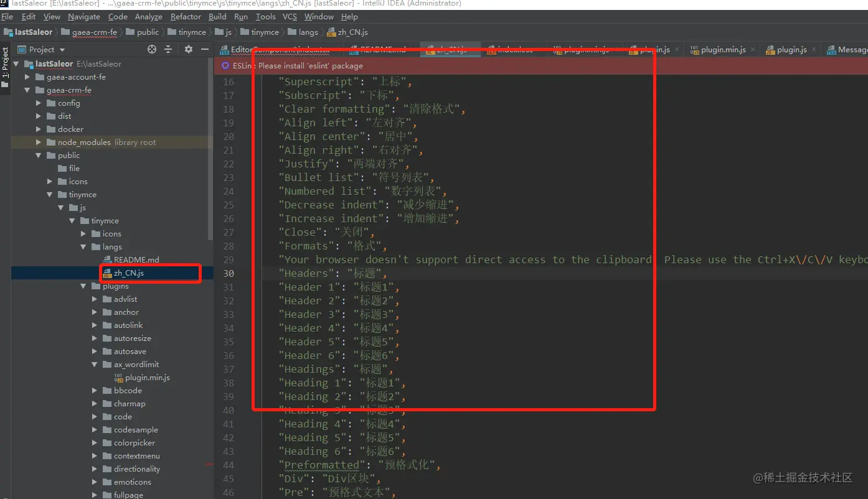Expand the dist folder arrow
The height and width of the screenshot is (499, 868).
tap(38, 116)
